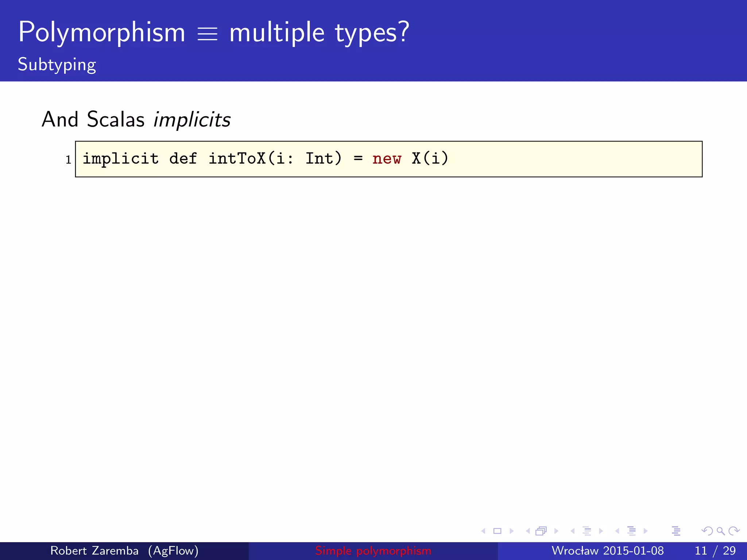Click the '11 / 29' page counter
This screenshot has width=747, height=560.
click(715, 551)
